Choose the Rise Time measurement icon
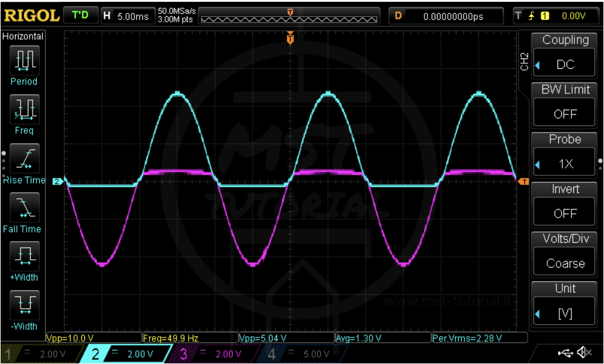This screenshot has width=604, height=364. click(24, 158)
